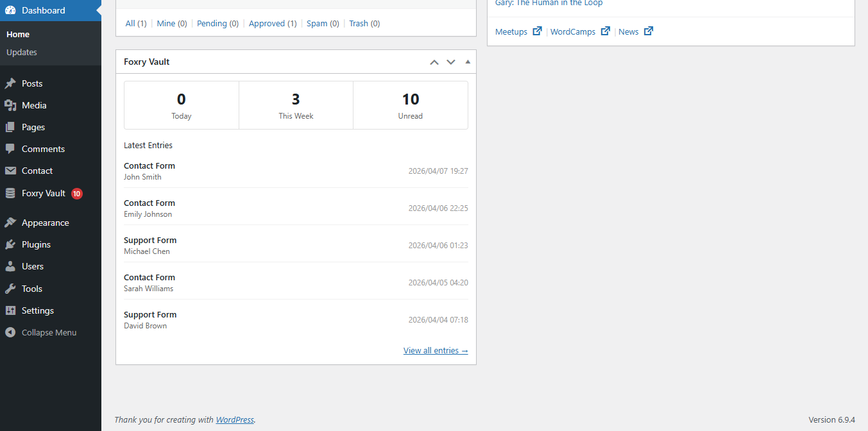Click the Unread count card
This screenshot has height=431, width=868.
point(410,105)
